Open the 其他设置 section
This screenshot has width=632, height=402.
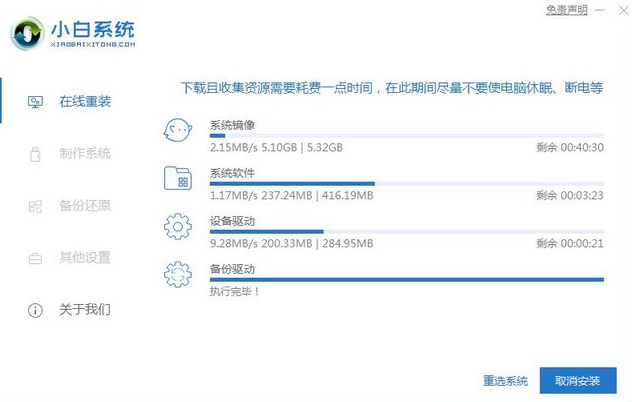tap(84, 258)
